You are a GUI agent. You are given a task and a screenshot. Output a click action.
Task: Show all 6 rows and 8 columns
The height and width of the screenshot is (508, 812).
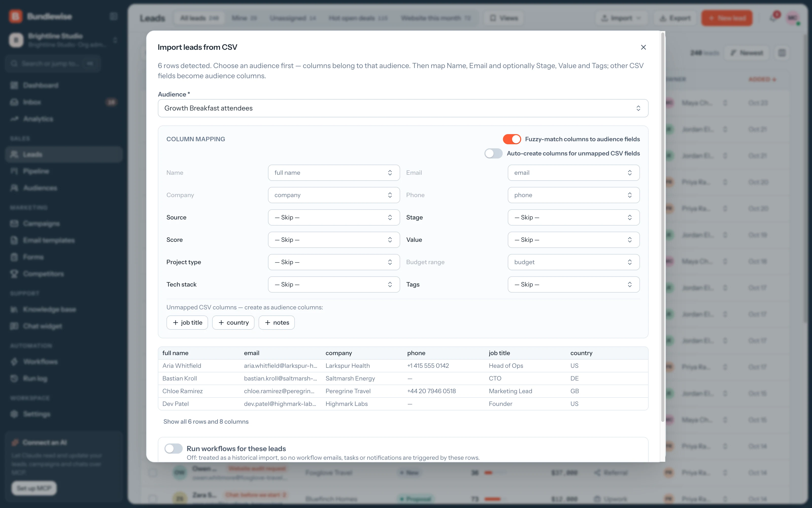pos(206,422)
